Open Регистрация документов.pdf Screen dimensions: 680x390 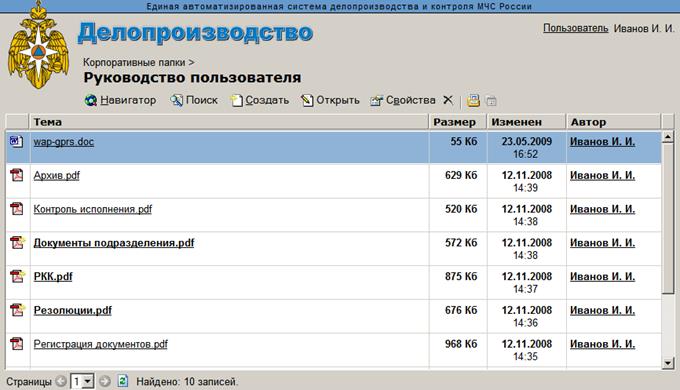coord(101,344)
